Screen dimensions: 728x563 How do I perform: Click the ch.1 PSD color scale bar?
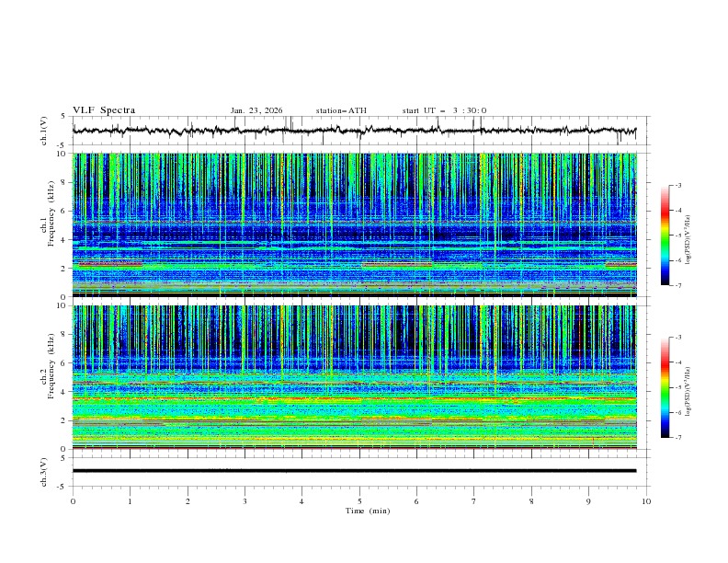[x=665, y=235]
